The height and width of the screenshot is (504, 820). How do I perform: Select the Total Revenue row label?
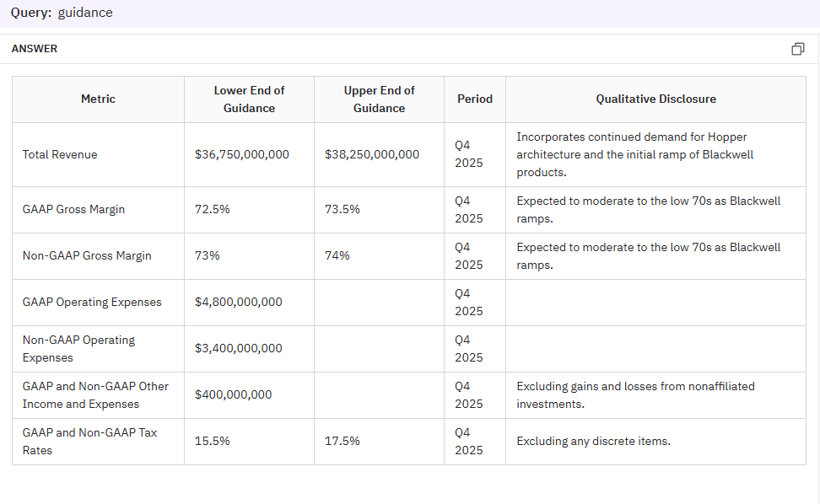(x=60, y=155)
